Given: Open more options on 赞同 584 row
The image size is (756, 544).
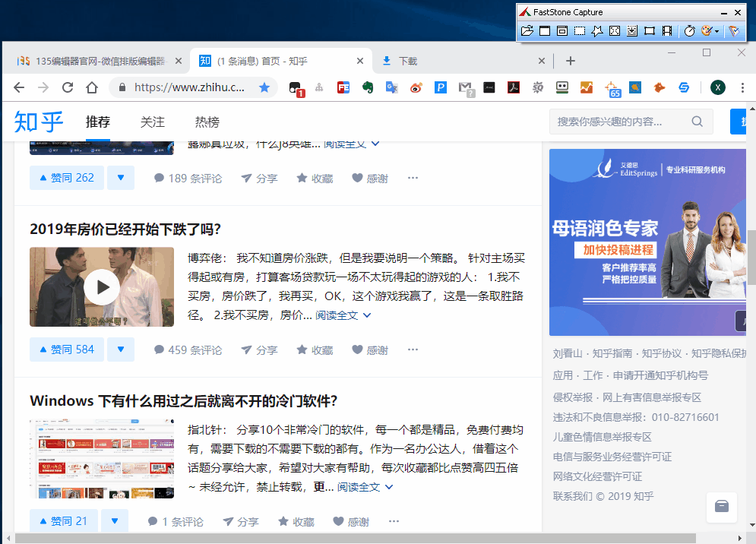Looking at the screenshot, I should tap(413, 349).
